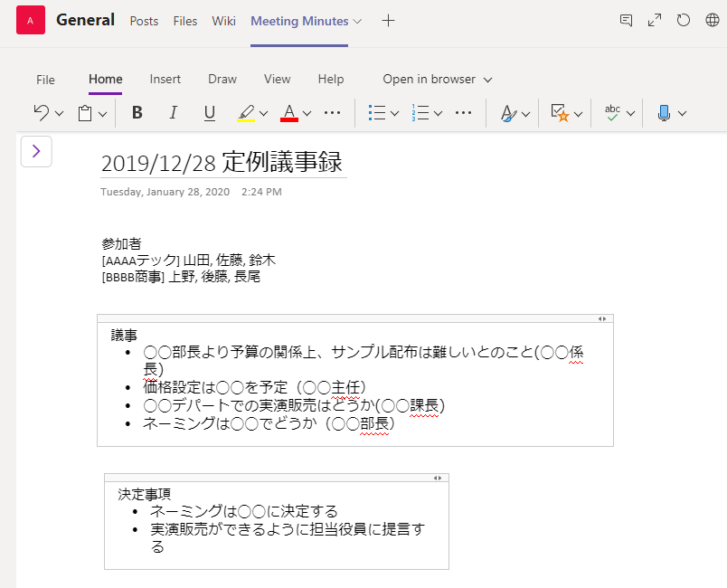Select the Home ribbon tab
This screenshot has height=588, width=727.
(106, 80)
